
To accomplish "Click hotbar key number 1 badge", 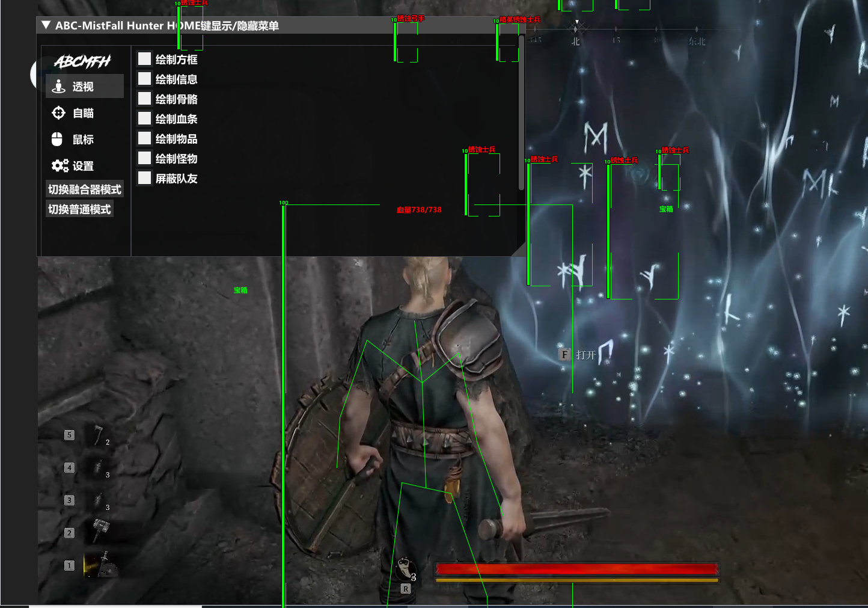I will coord(70,565).
